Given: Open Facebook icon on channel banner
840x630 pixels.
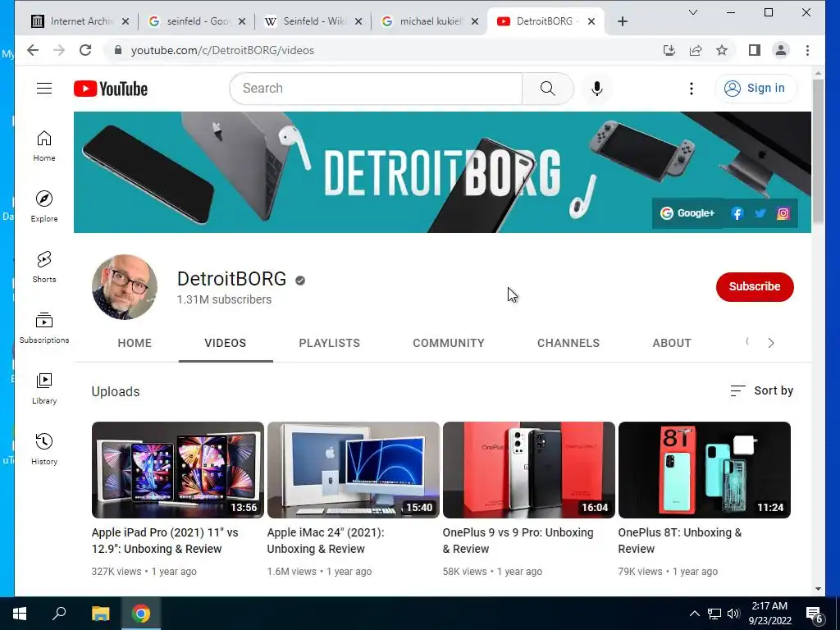Looking at the screenshot, I should (737, 214).
